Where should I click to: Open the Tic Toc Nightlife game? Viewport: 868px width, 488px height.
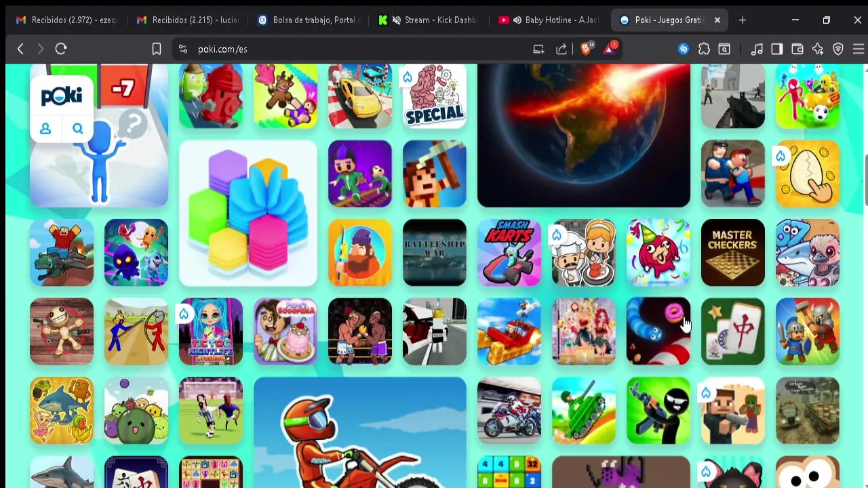211,331
